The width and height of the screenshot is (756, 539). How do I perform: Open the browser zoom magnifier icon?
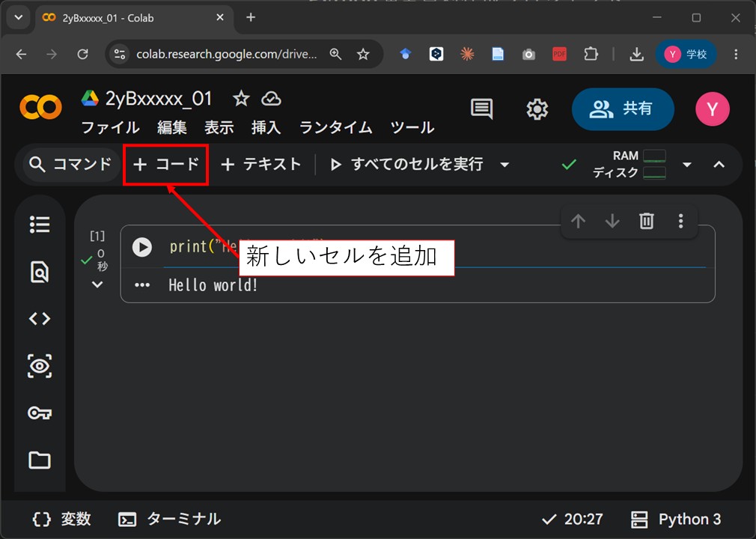click(x=335, y=54)
